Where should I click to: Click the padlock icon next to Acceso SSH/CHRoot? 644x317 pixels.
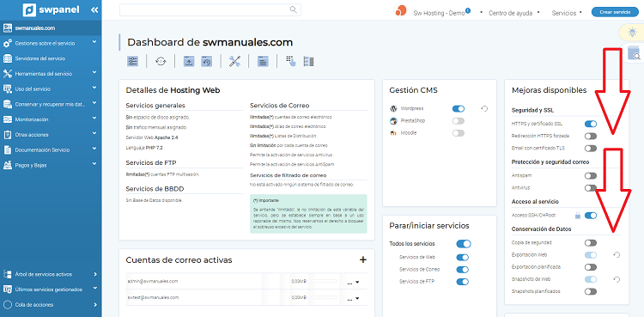pyautogui.click(x=578, y=216)
